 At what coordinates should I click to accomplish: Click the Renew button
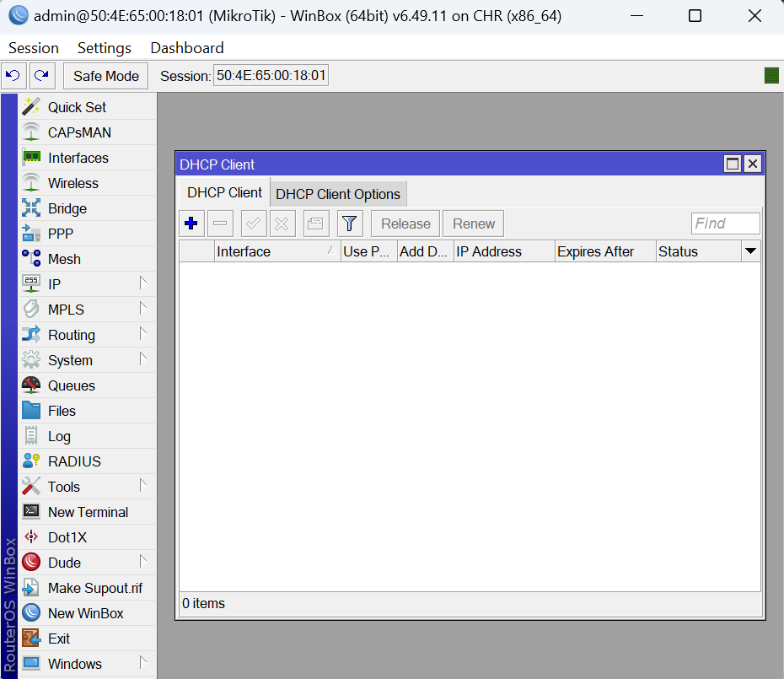(x=474, y=224)
